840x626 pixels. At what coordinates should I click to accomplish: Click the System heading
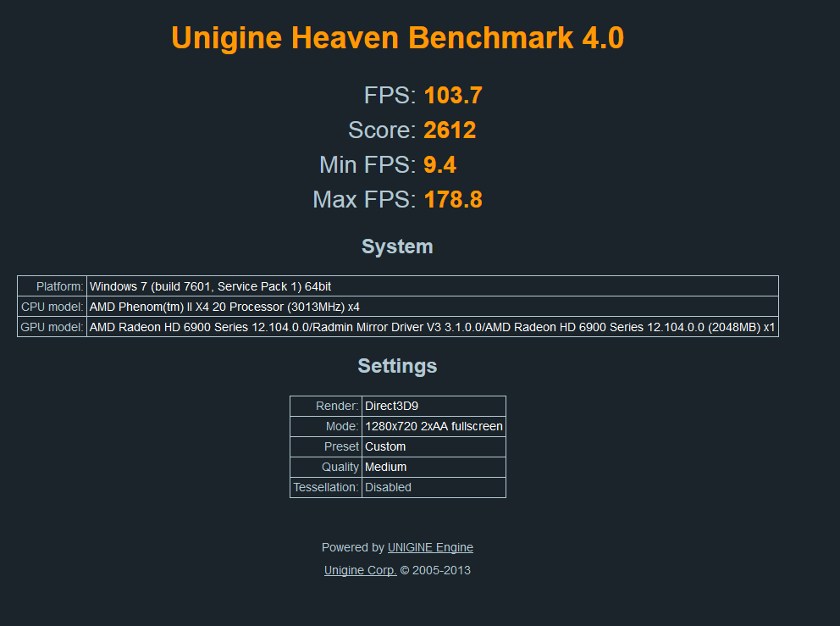click(x=397, y=247)
